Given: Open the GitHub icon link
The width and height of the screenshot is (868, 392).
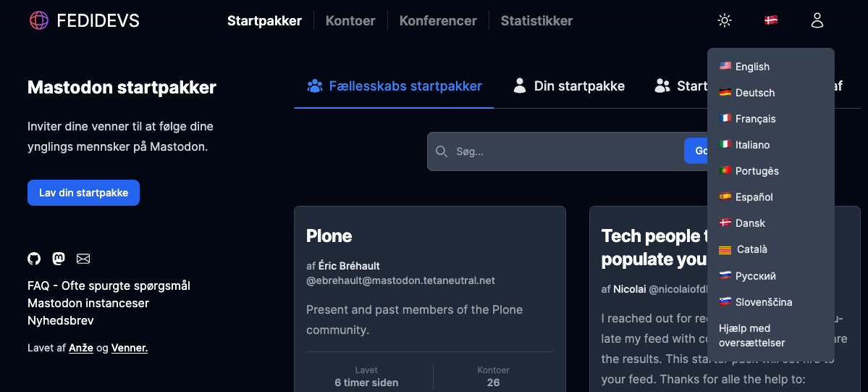Looking at the screenshot, I should coord(34,259).
